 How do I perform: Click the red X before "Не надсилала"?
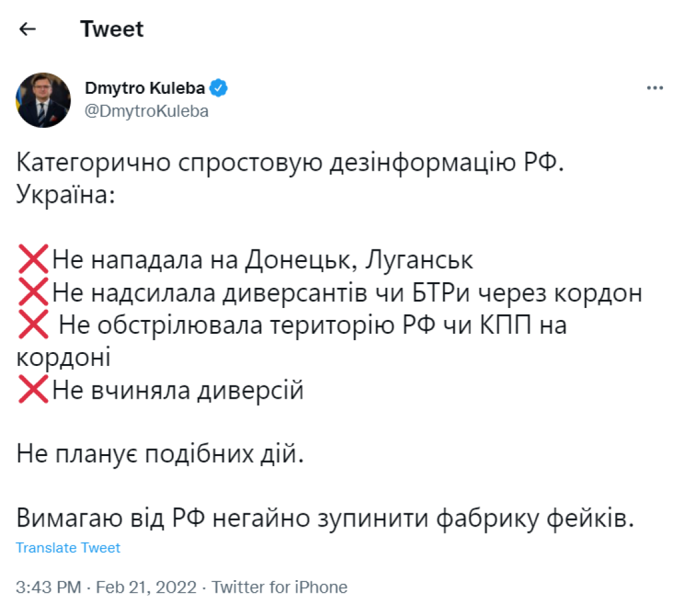point(33,292)
